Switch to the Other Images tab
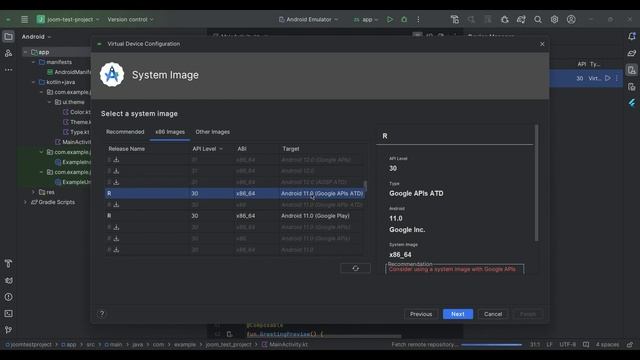Image resolution: width=640 pixels, height=360 pixels. 213,132
